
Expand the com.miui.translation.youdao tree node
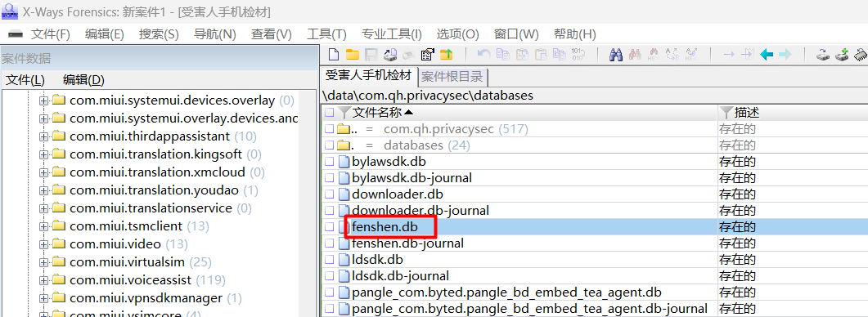pyautogui.click(x=43, y=191)
